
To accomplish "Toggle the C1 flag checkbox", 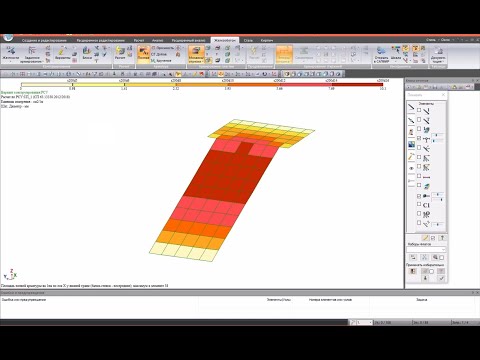I will 419,205.
